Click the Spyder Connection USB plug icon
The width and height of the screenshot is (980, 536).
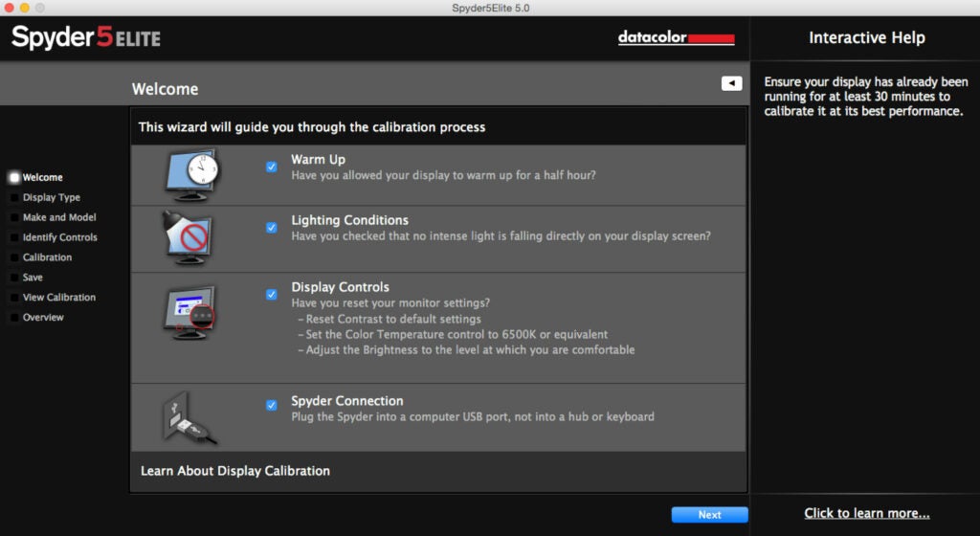[189, 418]
